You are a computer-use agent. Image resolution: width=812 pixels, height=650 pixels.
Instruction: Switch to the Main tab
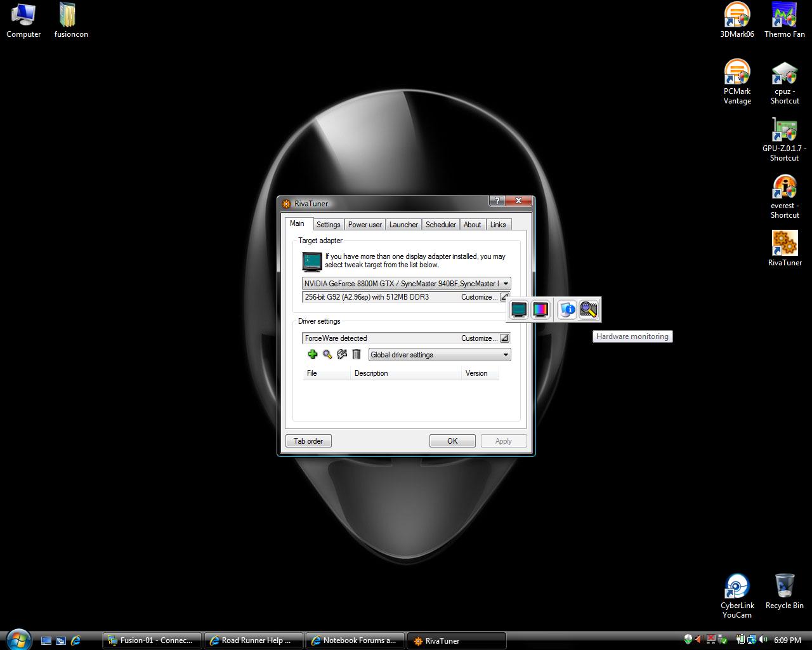(x=297, y=223)
